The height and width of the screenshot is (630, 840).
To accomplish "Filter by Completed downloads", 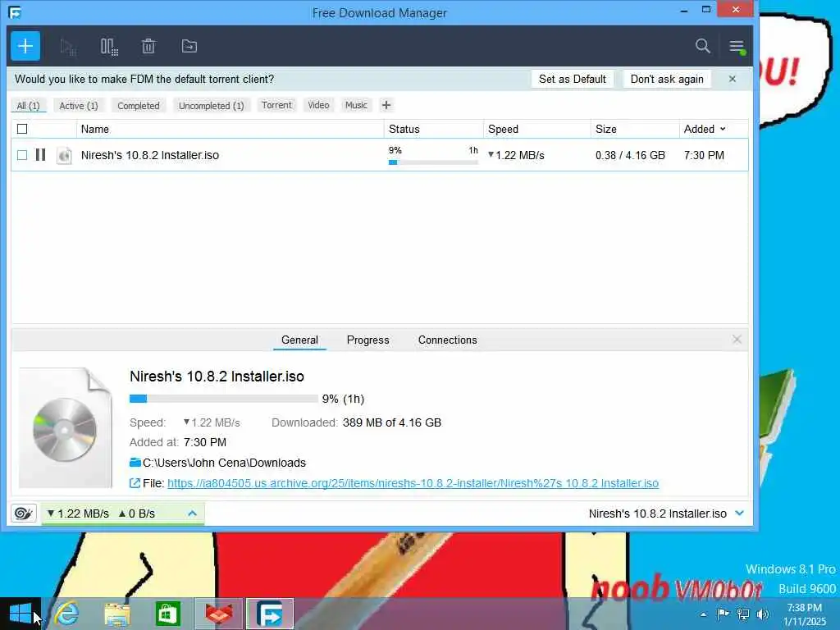I will click(x=139, y=106).
